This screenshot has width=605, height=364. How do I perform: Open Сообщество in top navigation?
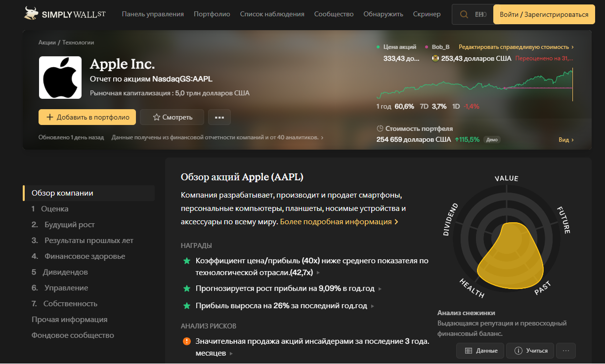click(334, 14)
